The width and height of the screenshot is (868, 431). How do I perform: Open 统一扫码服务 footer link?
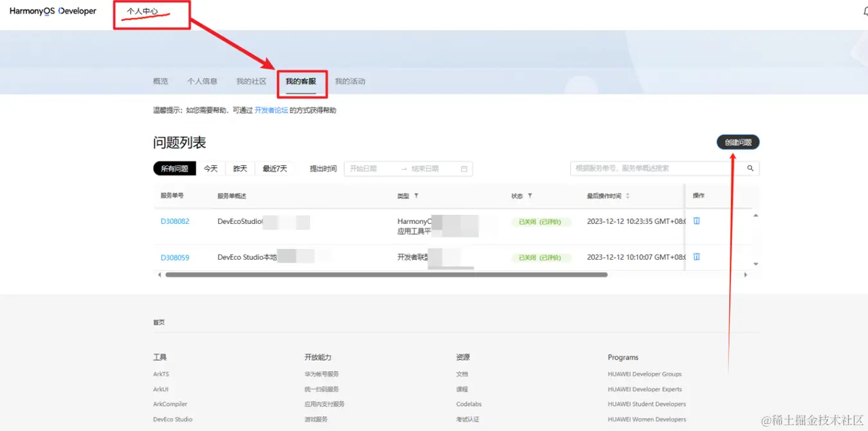pos(322,389)
